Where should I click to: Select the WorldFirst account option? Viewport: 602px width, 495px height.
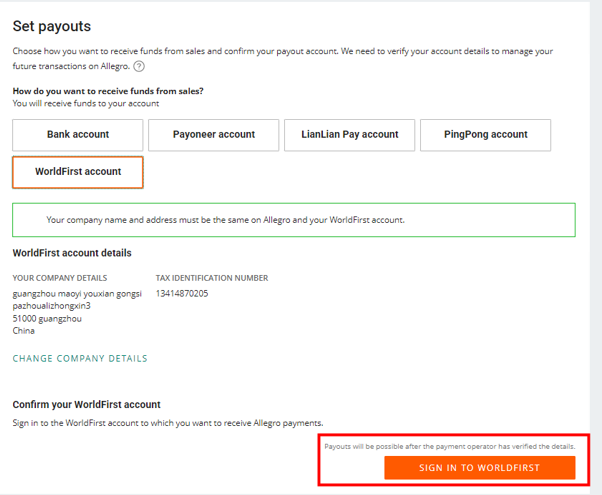[x=78, y=172]
